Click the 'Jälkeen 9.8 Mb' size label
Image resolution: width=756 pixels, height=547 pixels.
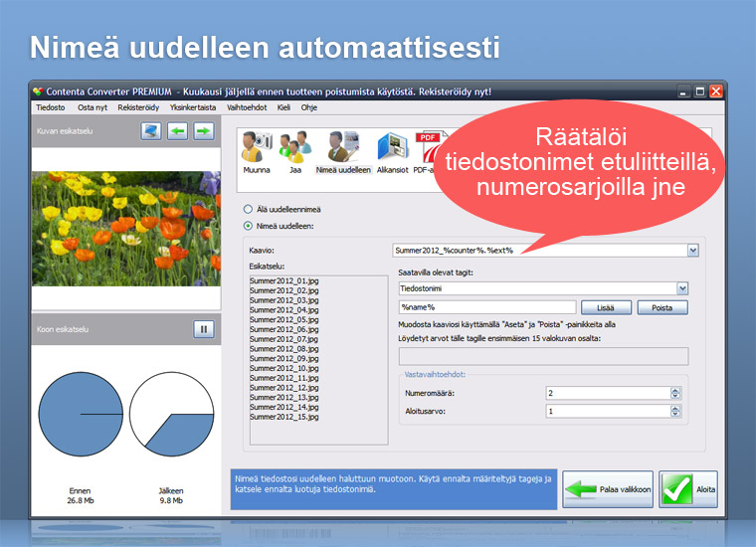pyautogui.click(x=171, y=495)
